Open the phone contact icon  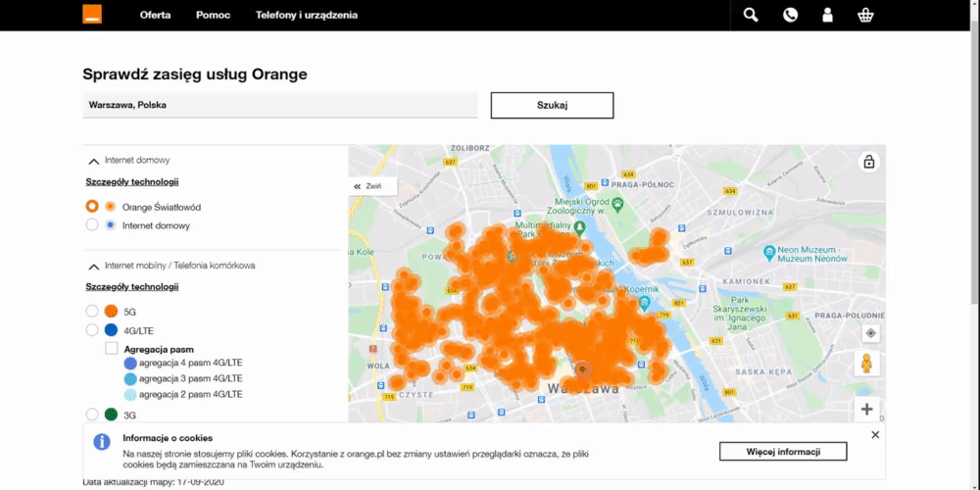coord(790,15)
